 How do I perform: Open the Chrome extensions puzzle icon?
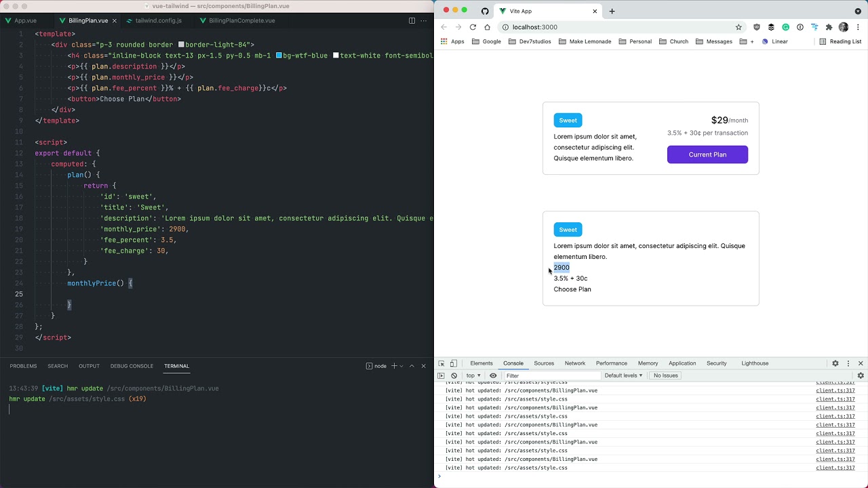point(829,27)
